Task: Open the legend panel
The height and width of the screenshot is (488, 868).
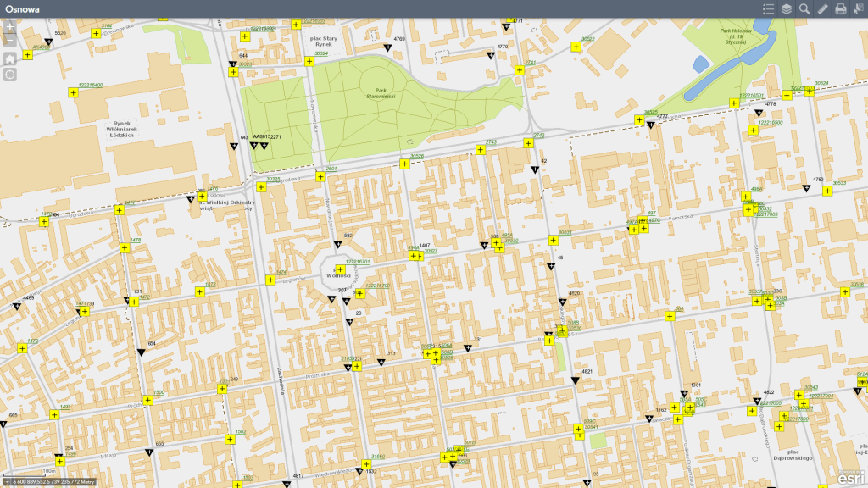Action: tap(769, 9)
